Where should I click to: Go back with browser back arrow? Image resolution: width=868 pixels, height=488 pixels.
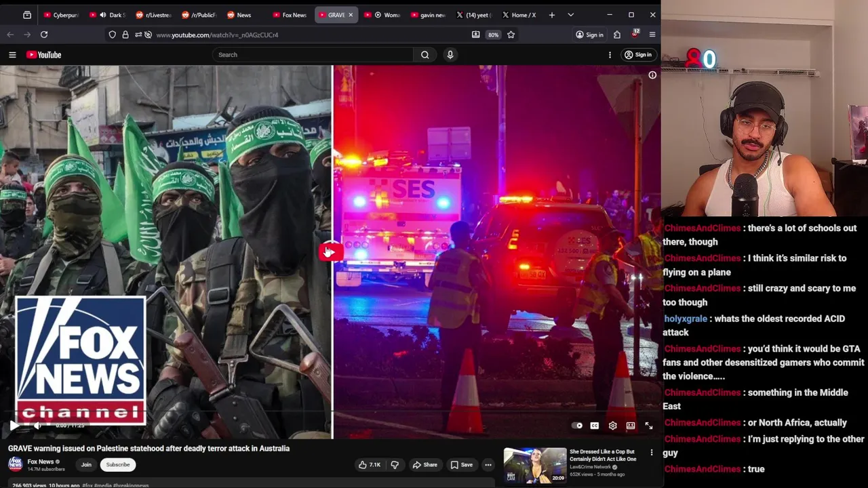10,35
